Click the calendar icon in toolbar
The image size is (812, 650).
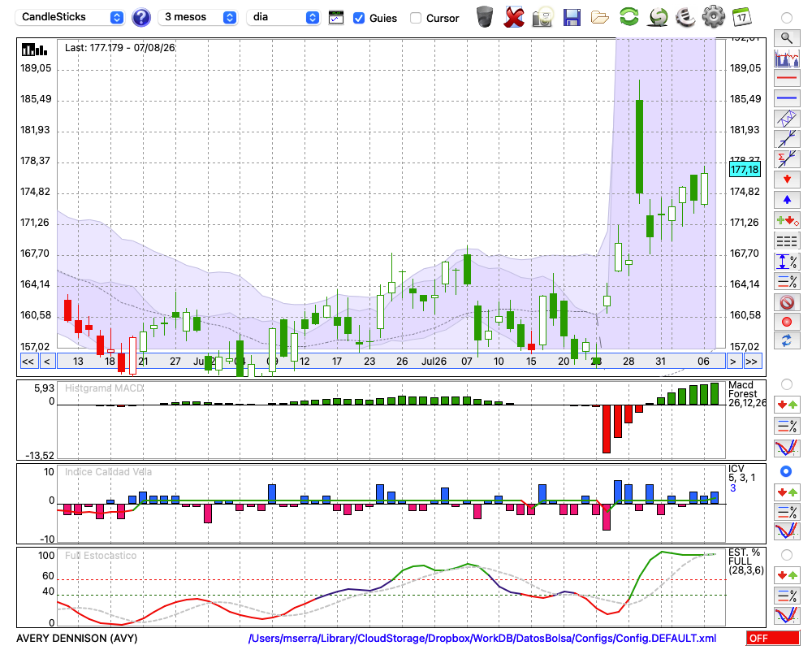click(x=741, y=17)
